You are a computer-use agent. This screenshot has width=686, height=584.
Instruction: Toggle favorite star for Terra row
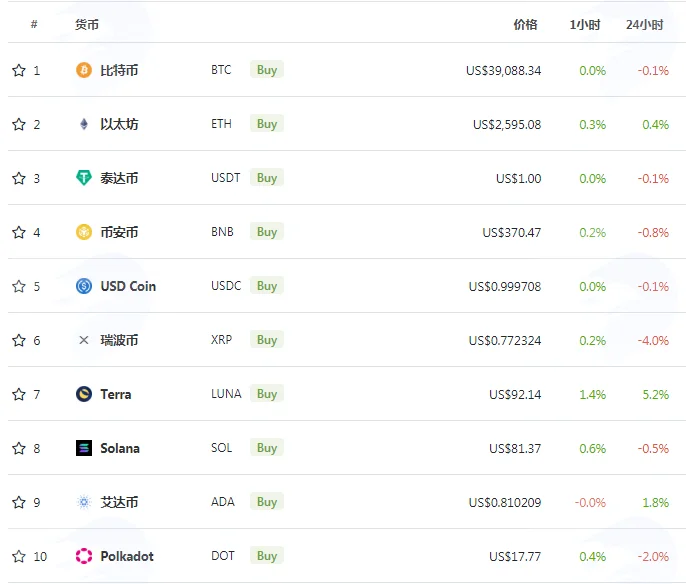point(19,394)
